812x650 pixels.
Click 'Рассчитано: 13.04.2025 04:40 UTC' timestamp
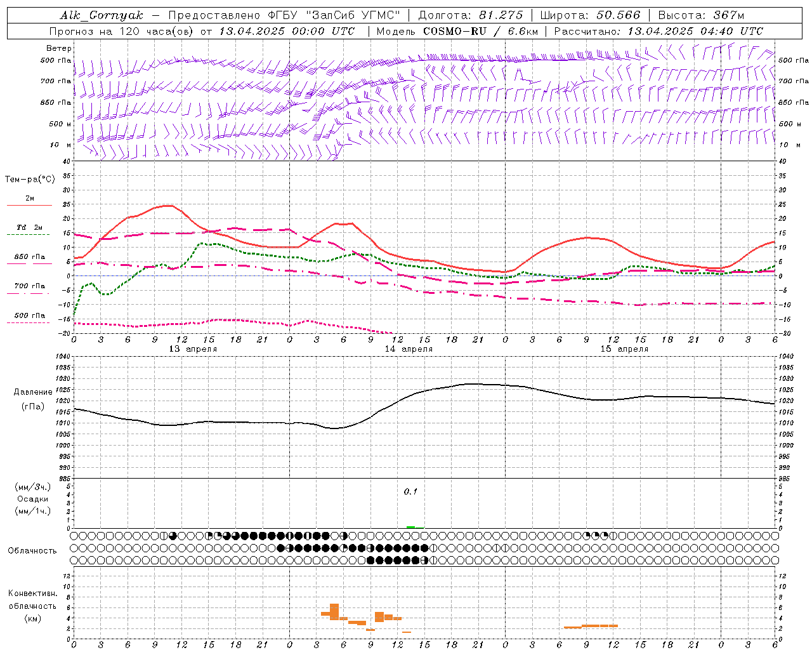click(x=658, y=31)
